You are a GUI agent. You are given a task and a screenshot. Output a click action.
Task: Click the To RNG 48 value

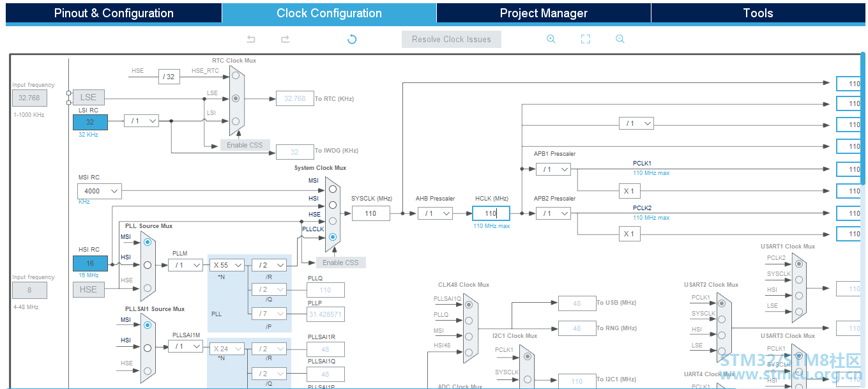pyautogui.click(x=577, y=328)
